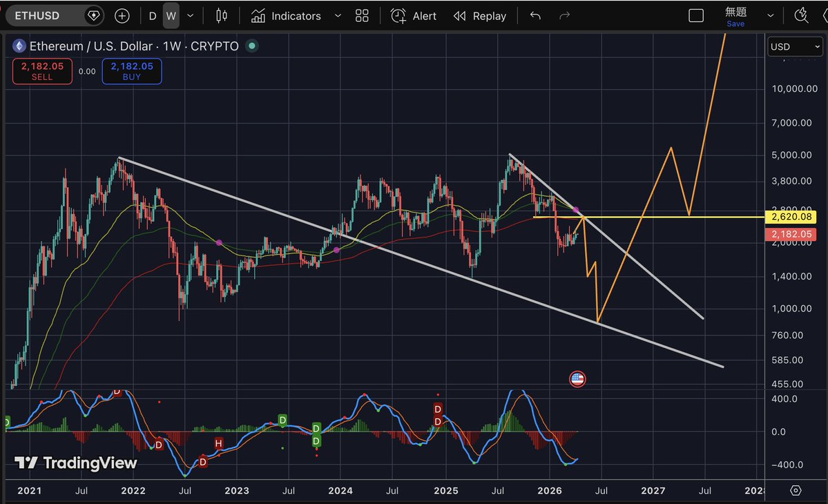Switch to the D daily timeframe

pyautogui.click(x=153, y=15)
